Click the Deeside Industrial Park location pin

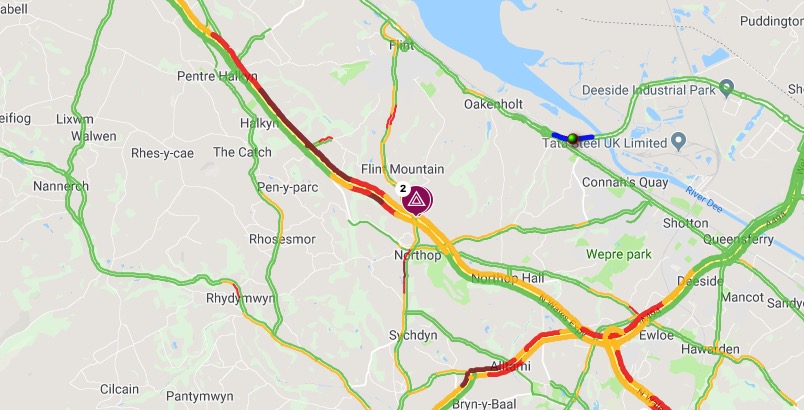click(x=726, y=88)
